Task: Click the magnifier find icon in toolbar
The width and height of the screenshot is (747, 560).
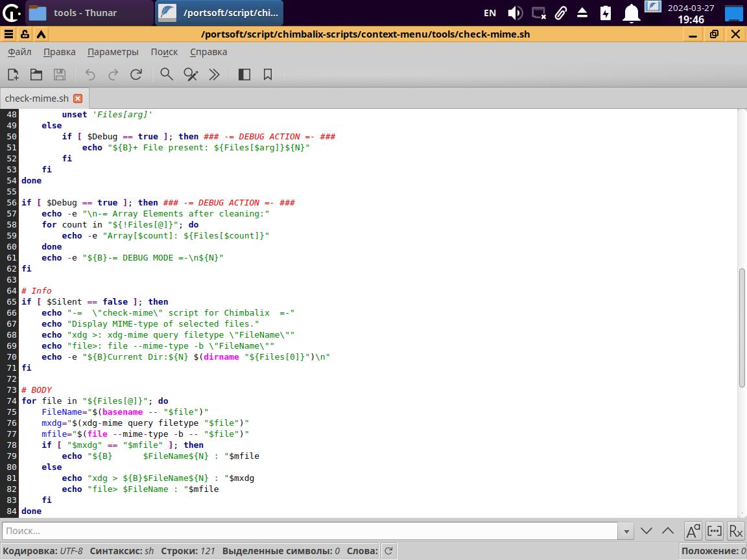Action: pyautogui.click(x=167, y=75)
